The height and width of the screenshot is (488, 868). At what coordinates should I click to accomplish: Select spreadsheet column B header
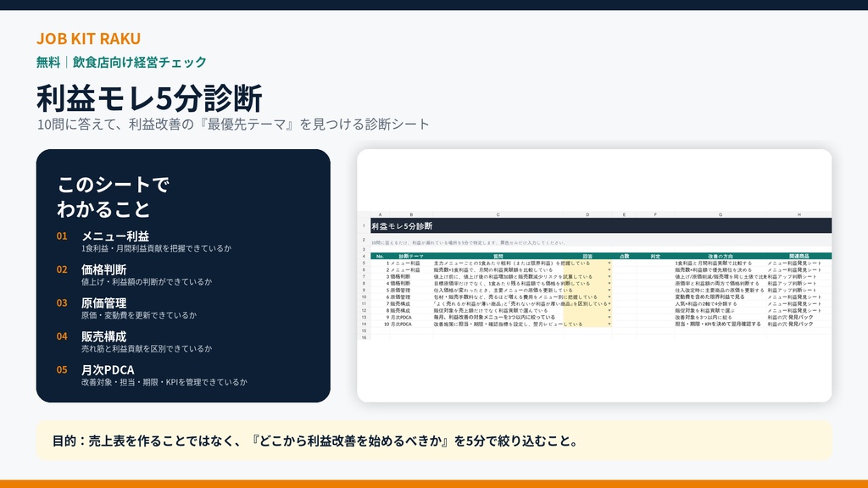coord(411,214)
